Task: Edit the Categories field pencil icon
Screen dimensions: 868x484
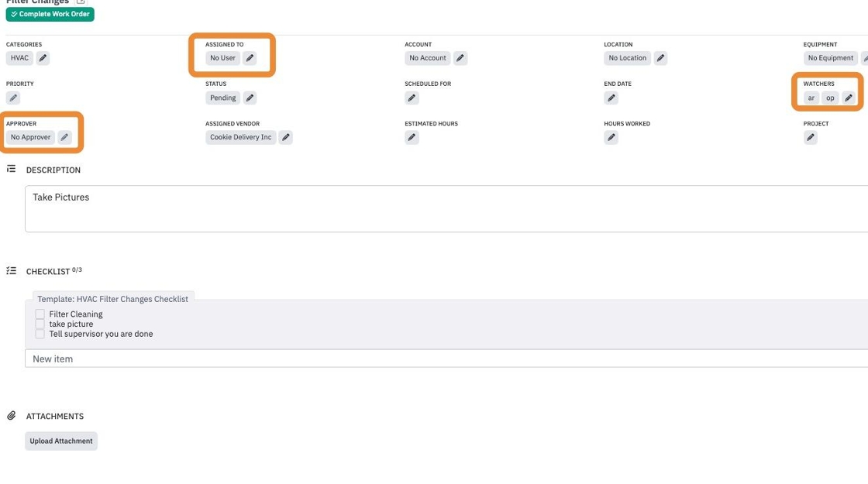Action: (43, 58)
